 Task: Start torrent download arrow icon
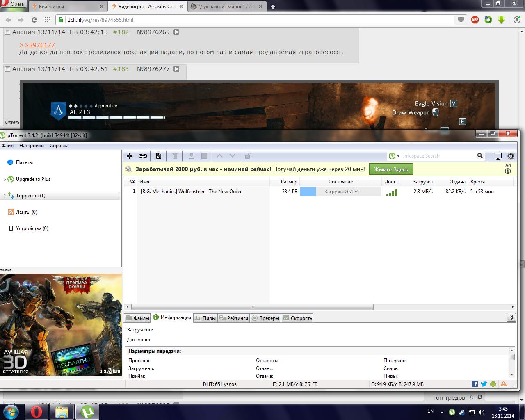pos(191,156)
